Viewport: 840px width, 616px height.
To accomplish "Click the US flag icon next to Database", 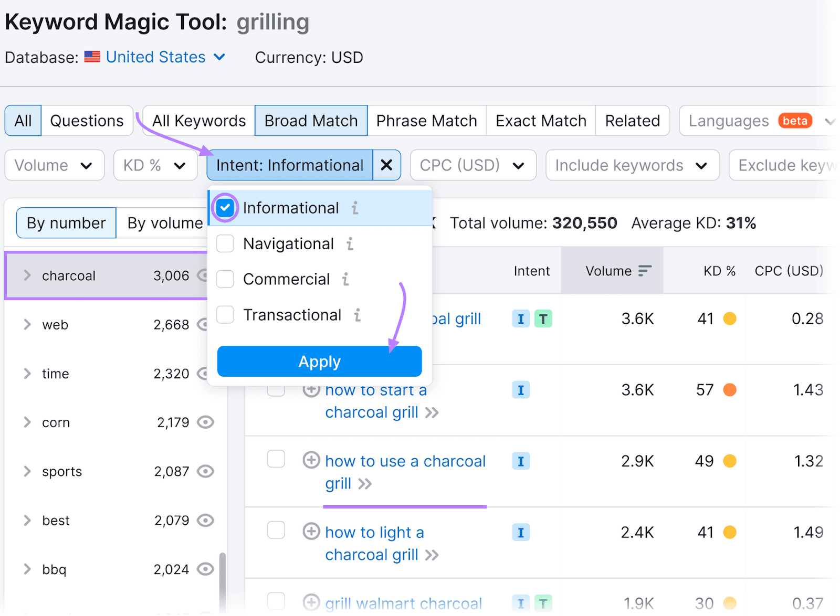I will pos(92,57).
